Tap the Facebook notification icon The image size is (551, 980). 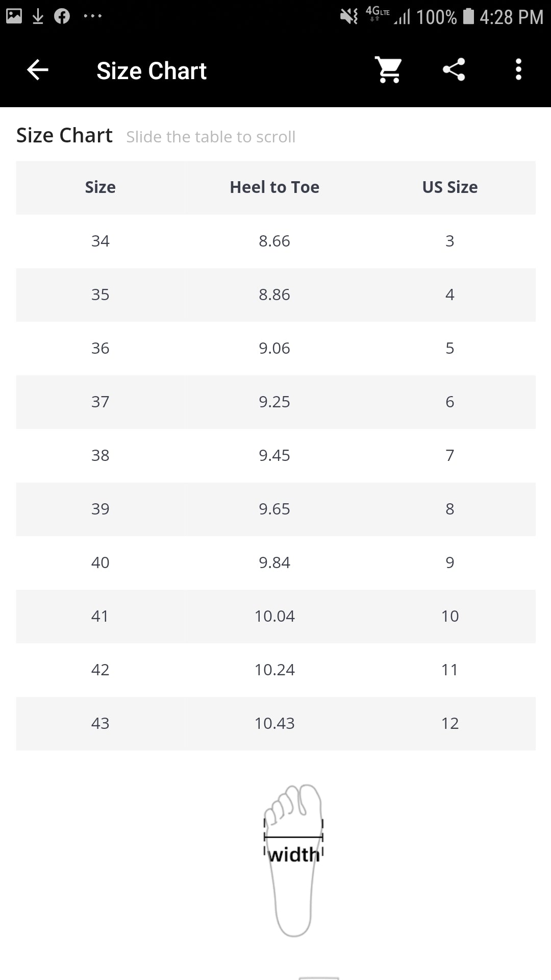(x=62, y=16)
